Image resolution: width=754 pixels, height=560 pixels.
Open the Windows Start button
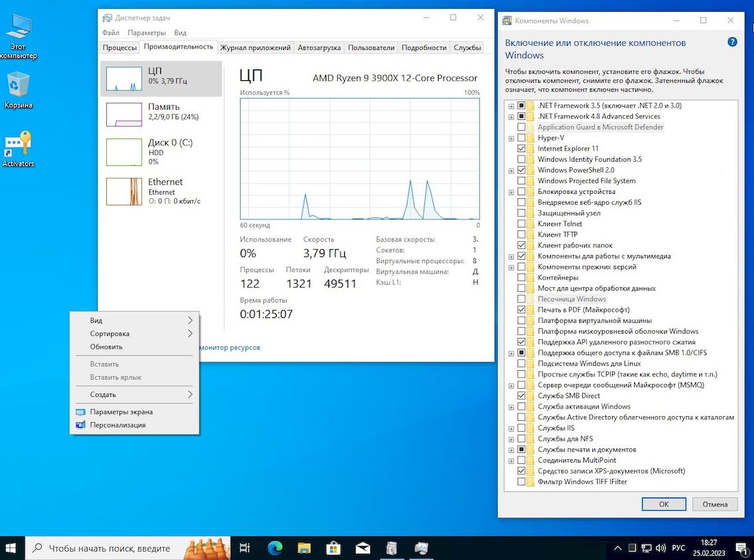point(10,548)
